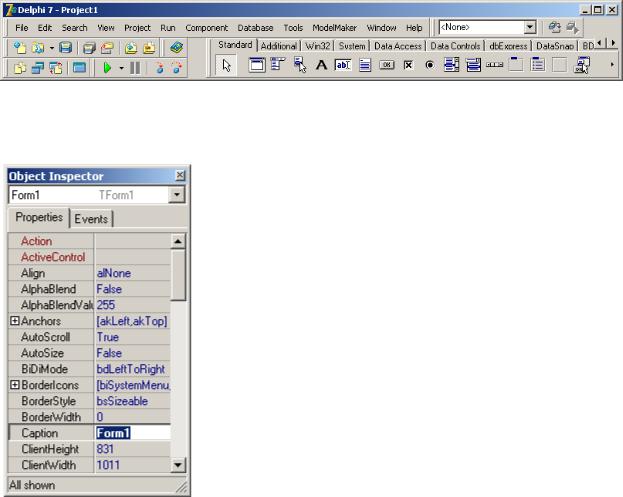Viewport: 623px width, 497px height.
Task: Click Object Inspector scroll down arrow
Action: (x=178, y=465)
